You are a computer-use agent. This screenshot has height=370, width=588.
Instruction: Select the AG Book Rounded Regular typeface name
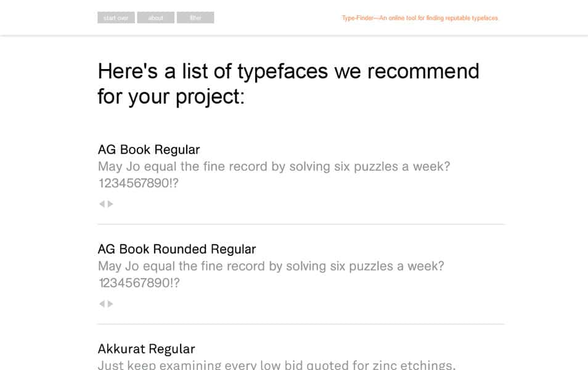point(176,249)
